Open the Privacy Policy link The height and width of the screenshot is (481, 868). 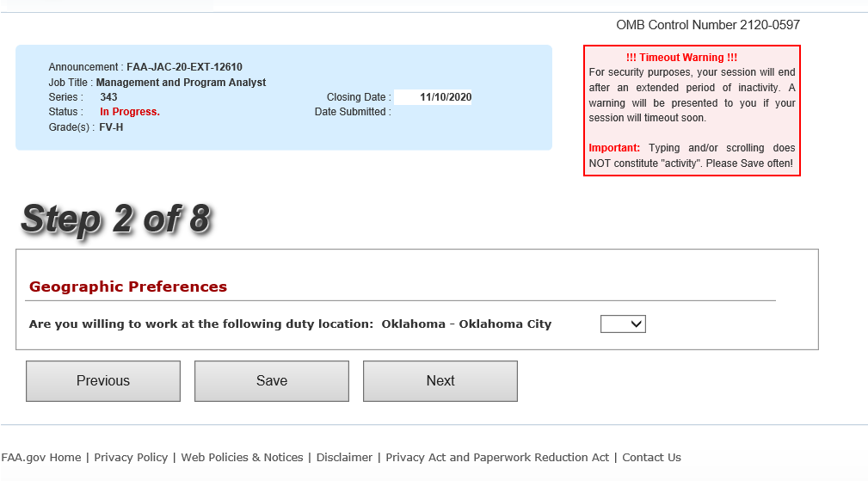pyautogui.click(x=131, y=457)
